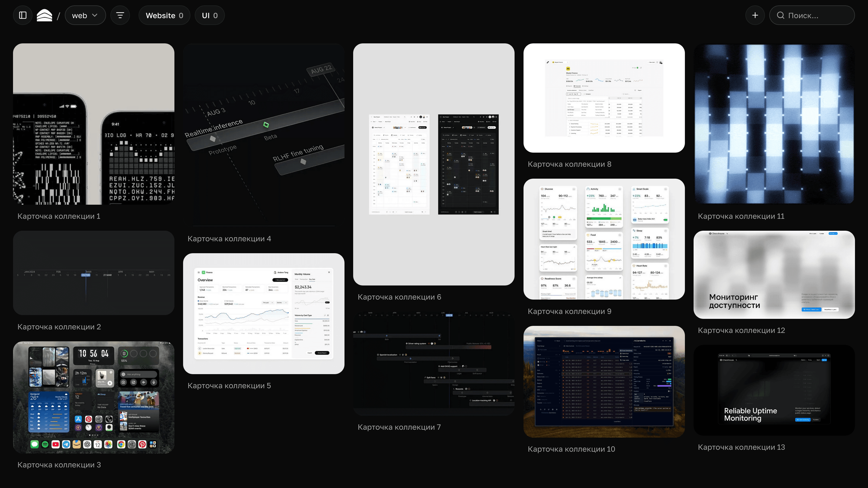Image resolution: width=868 pixels, height=488 pixels.
Task: Open thumbnail of Карточка коллекции 5
Action: pos(264,314)
